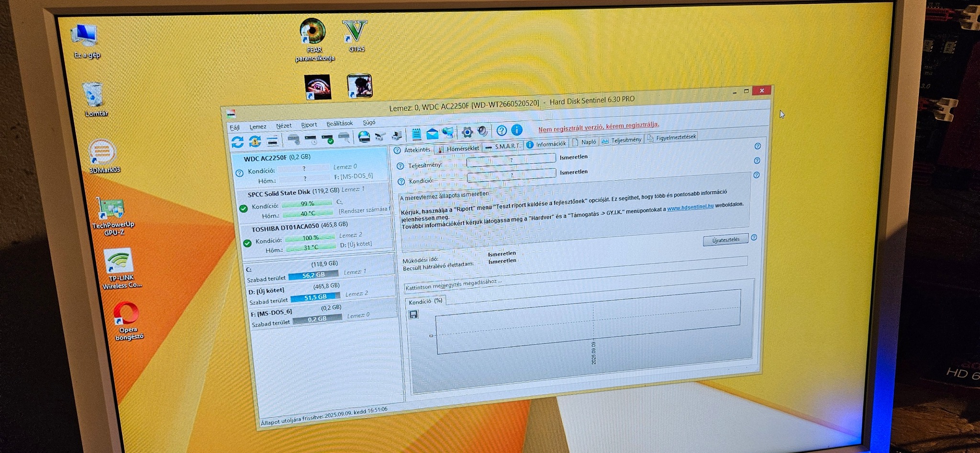Open the 3DMark03 desktop icon
The image size is (980, 453).
(x=103, y=156)
